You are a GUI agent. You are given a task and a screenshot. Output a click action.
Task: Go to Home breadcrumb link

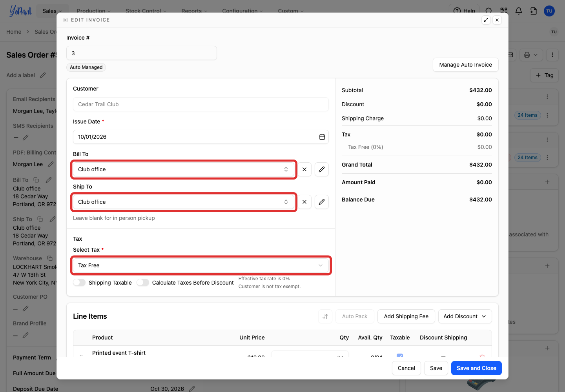tap(14, 32)
